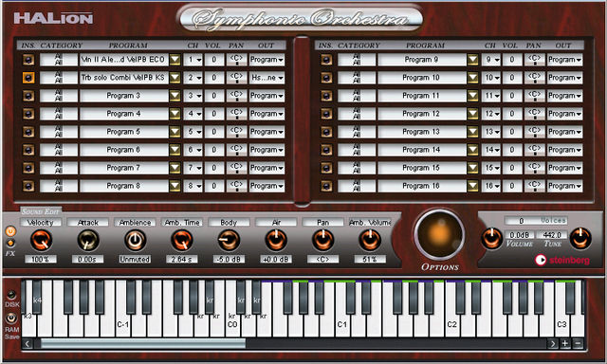The image size is (607, 364).
Task: Click the insert icon for the Program 9 row
Action: click(326, 60)
